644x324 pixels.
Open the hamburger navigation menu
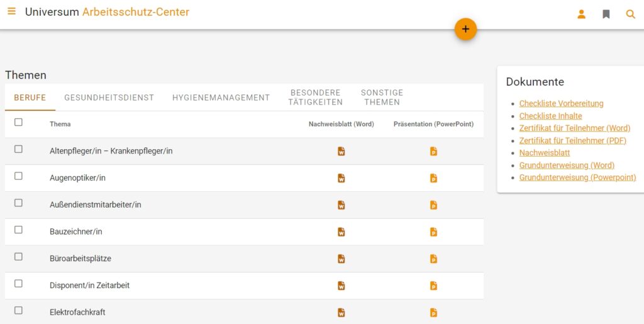point(11,11)
